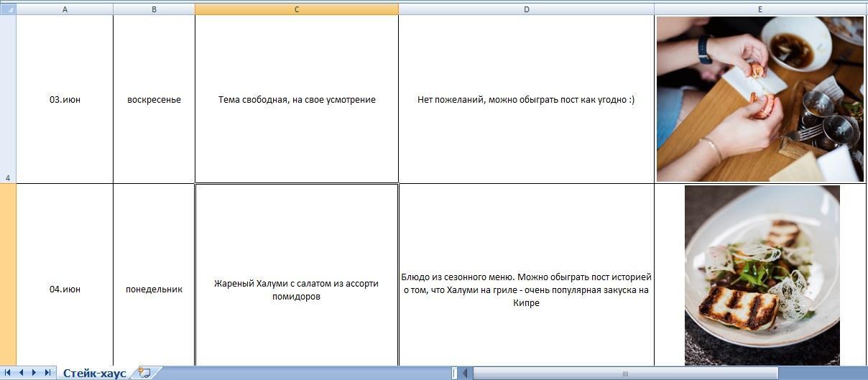Viewport: 868px width, 380px height.
Task: Select column E header
Action: tap(759, 9)
